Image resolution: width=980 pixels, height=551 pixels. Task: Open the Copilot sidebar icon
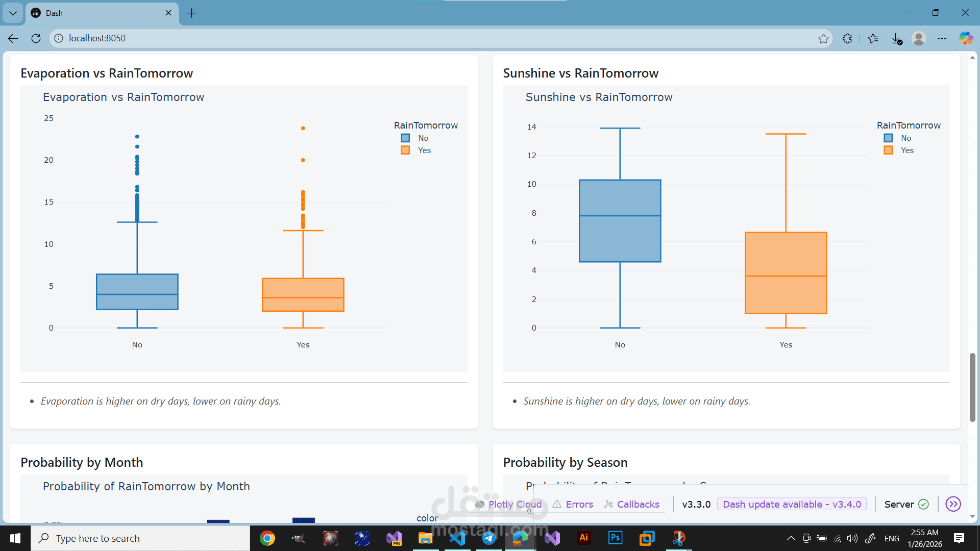[x=965, y=38]
